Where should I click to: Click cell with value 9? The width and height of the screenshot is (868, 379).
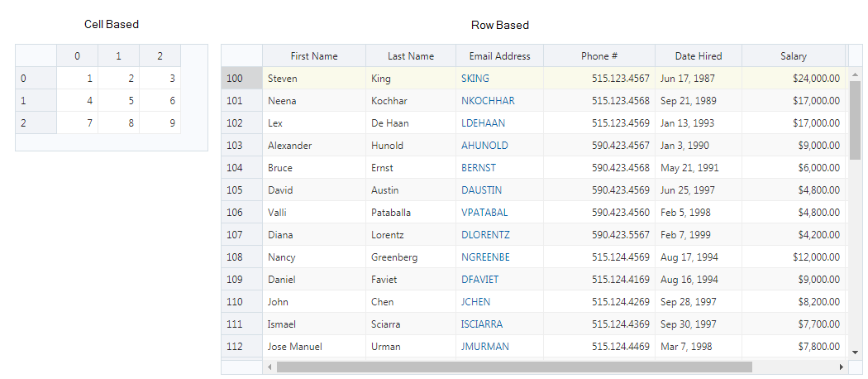(160, 123)
